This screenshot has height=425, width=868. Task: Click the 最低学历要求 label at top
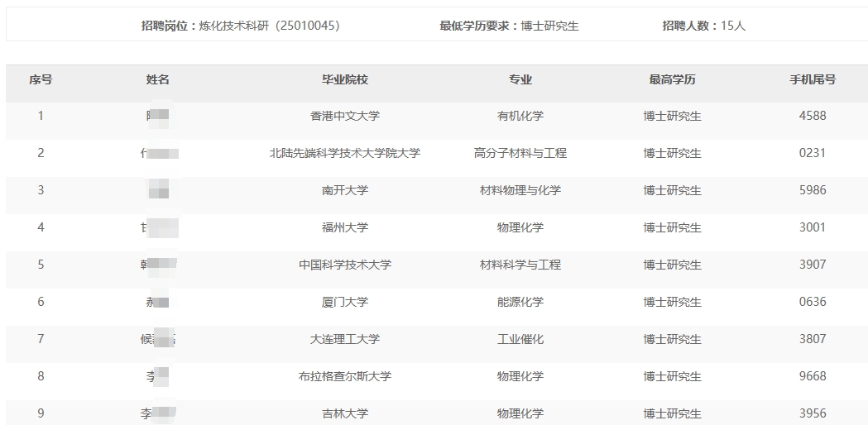point(479,26)
